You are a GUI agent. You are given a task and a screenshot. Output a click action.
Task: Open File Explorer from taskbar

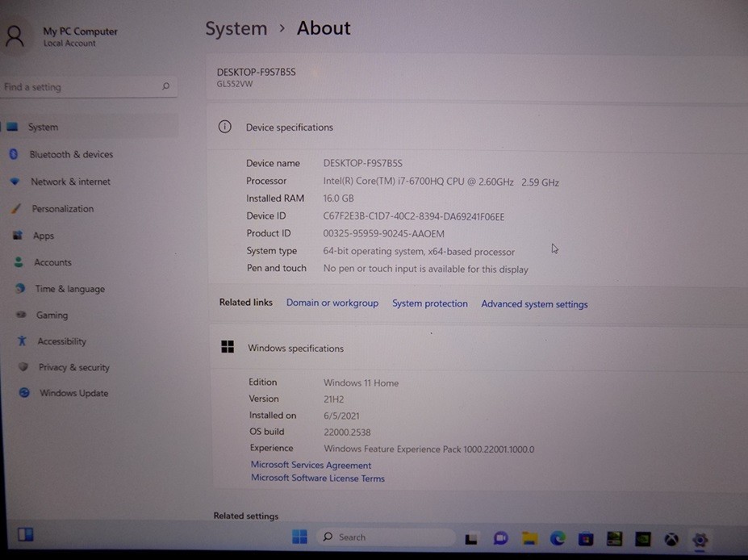529,538
